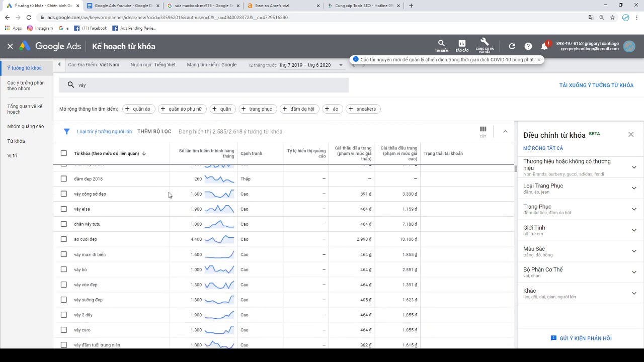Viewport: 644px width, 362px height.
Task: Select 'Ý tưởng từ khóa' in sidebar
Action: tap(25, 68)
